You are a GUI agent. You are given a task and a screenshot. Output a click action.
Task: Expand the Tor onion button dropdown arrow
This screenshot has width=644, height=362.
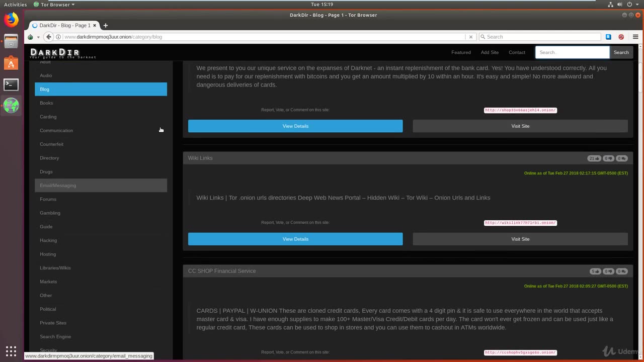tap(38, 37)
